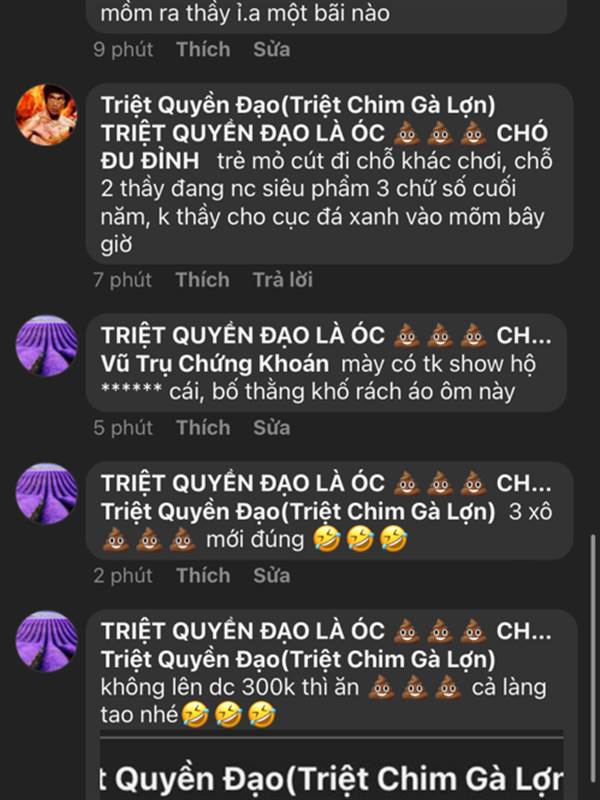This screenshot has width=600, height=800.
Task: Edit the 5 phút comment via Sửa
Action: click(271, 428)
